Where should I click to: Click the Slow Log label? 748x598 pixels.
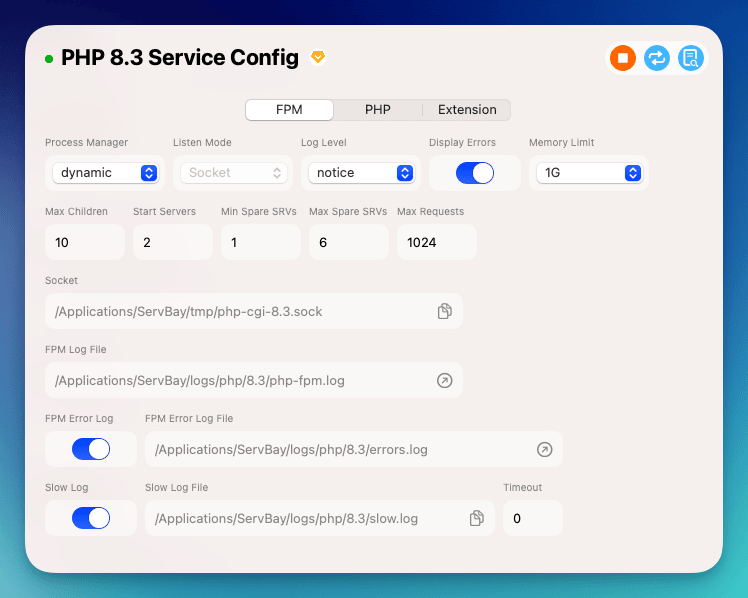click(x=66, y=487)
